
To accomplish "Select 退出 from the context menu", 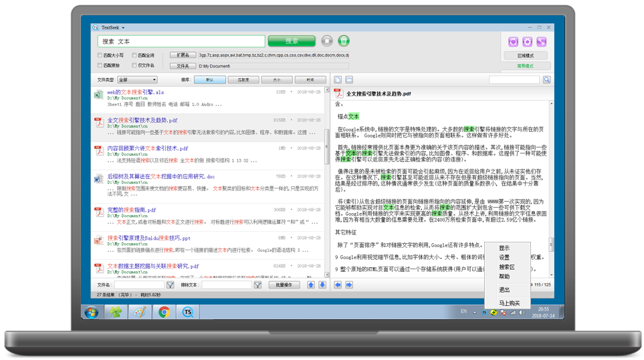I will [x=504, y=290].
